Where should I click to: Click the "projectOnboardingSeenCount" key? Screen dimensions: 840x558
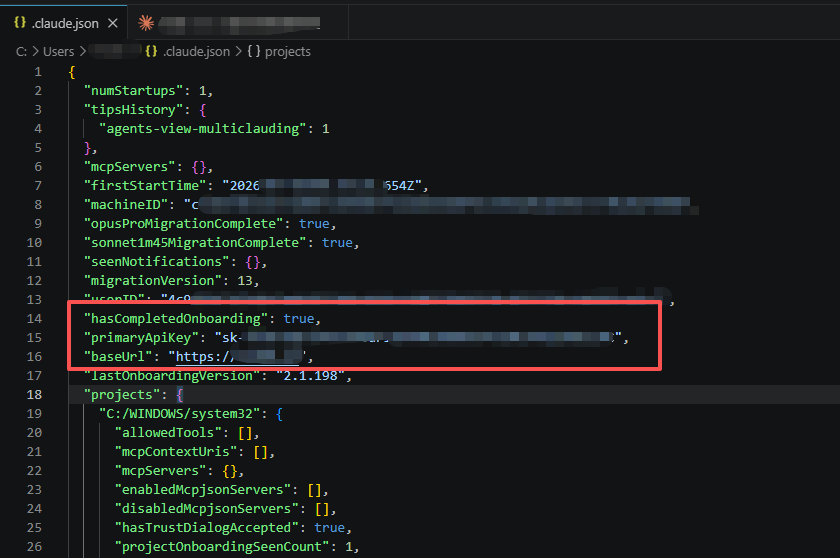coord(221,547)
